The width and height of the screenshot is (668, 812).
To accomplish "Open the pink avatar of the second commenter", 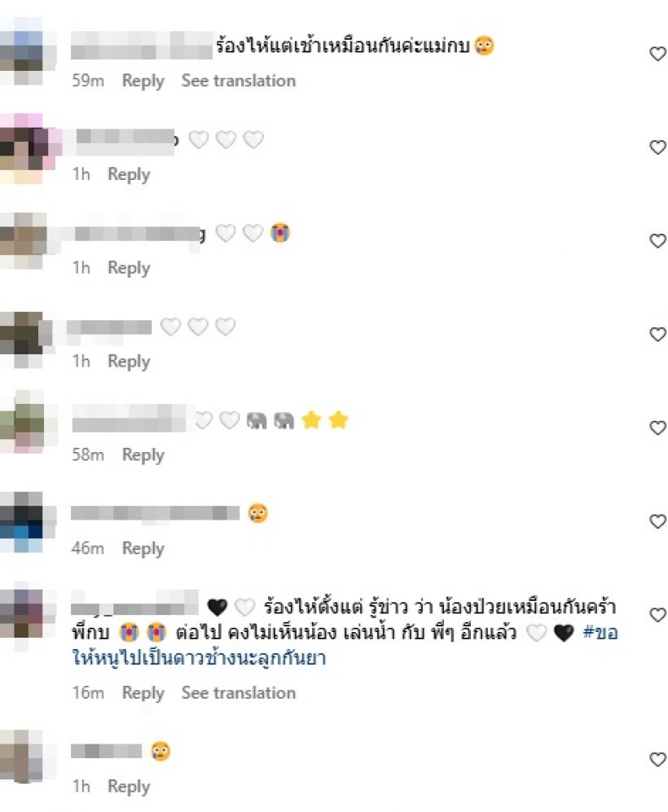I will 30,148.
